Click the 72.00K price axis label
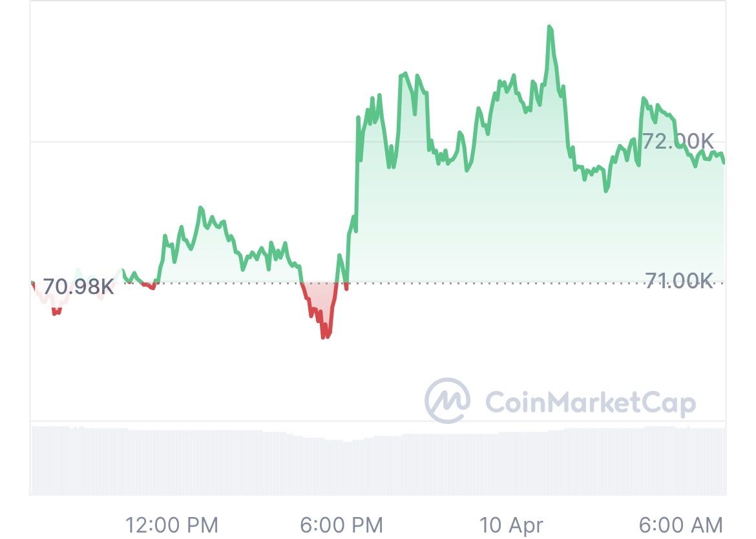Screen dimensions: 756x539 (678, 142)
